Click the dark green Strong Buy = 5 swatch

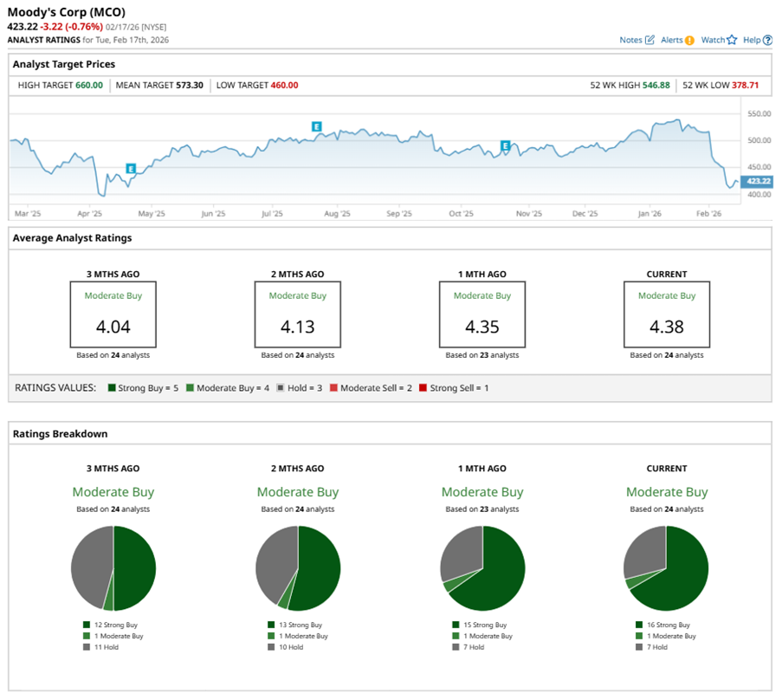coord(110,388)
